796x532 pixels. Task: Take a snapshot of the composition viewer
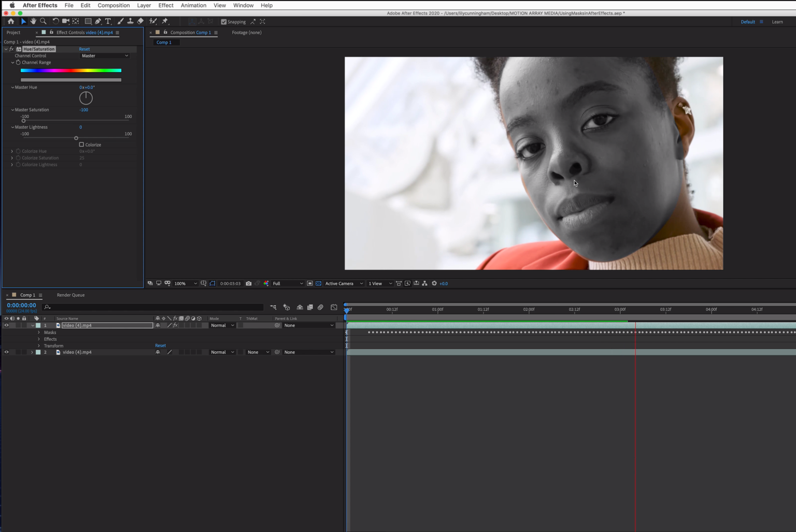(249, 283)
